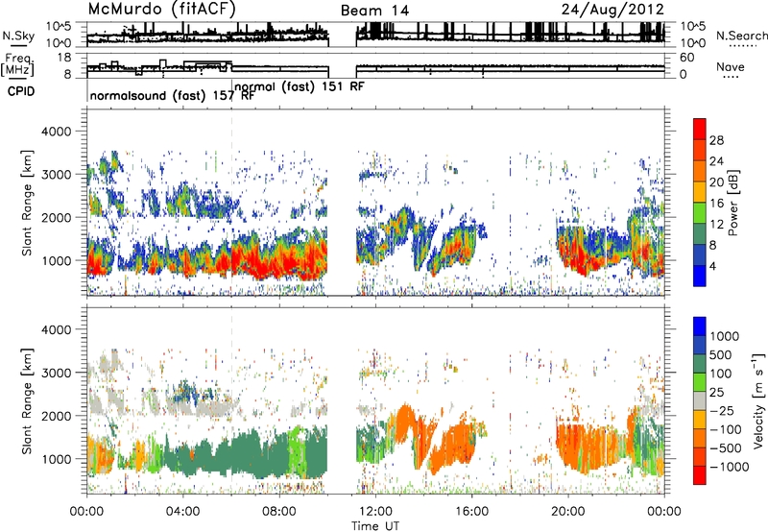Viewport: 768px width, 532px height.
Task: Click the 'Velocity [m s-1]' colorbar label
Action: pos(758,400)
